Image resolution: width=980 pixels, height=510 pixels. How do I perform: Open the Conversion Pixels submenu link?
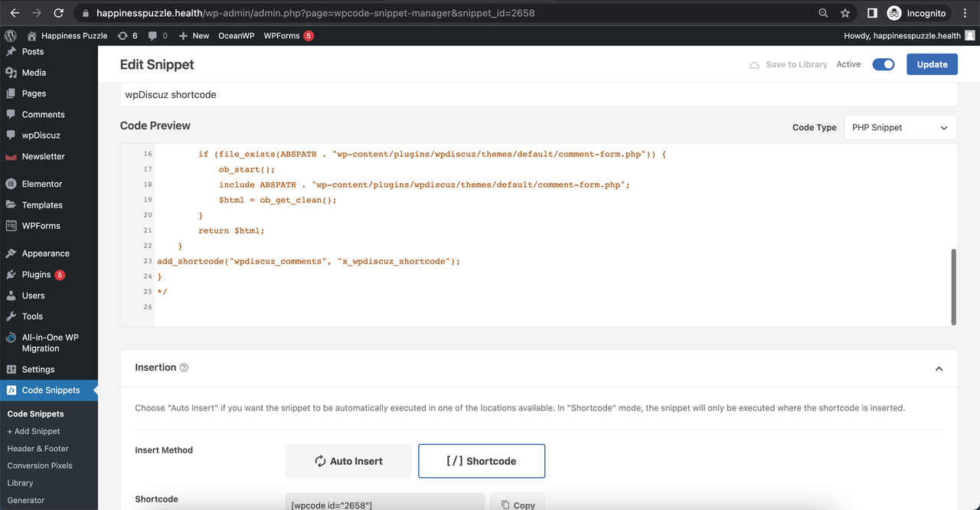(40, 466)
